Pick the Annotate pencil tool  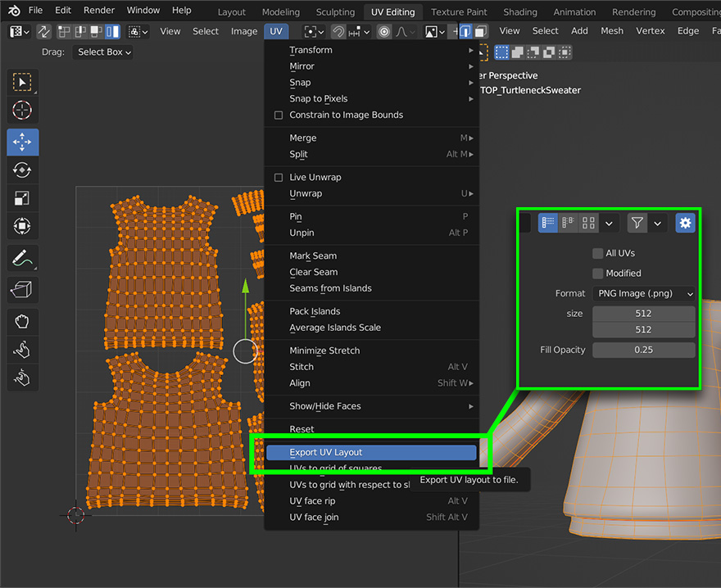click(x=23, y=258)
